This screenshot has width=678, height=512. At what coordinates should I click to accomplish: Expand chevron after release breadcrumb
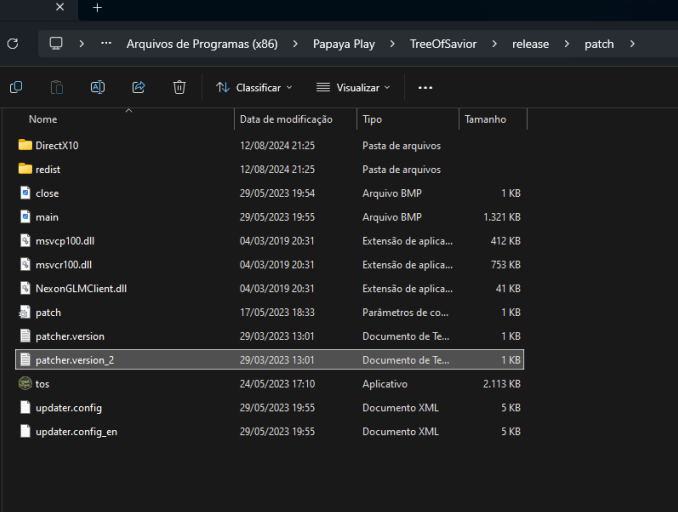(x=566, y=44)
